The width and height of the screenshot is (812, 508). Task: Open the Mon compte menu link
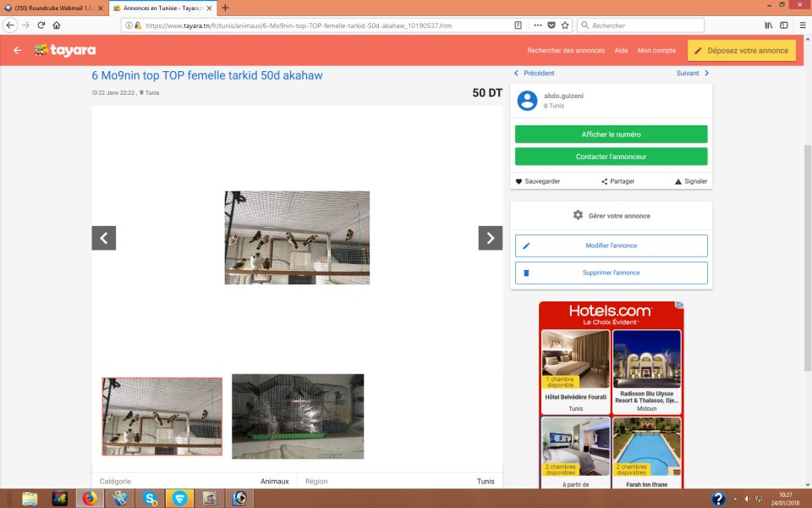[x=656, y=50]
